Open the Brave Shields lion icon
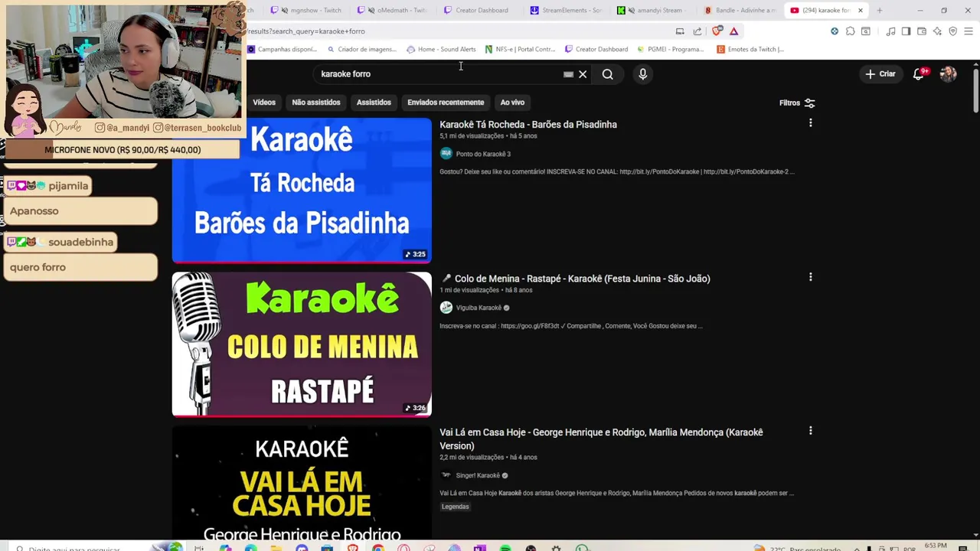The image size is (980, 551). pos(717,31)
